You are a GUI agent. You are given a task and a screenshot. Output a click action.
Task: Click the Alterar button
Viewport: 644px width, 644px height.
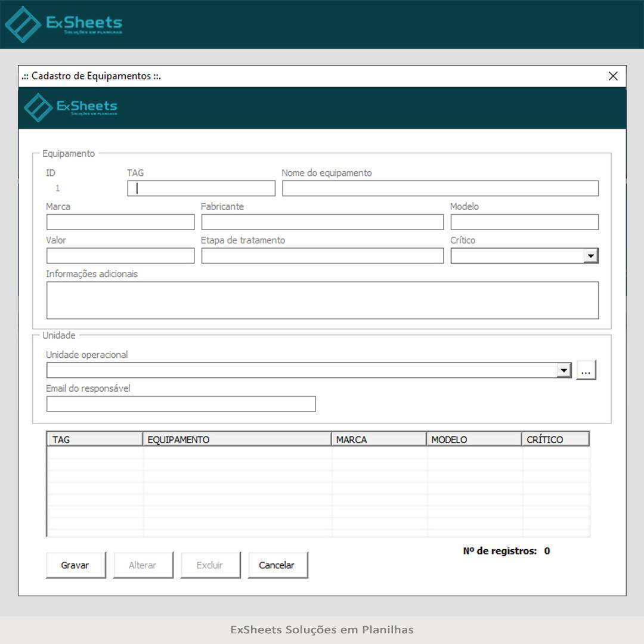pyautogui.click(x=143, y=565)
